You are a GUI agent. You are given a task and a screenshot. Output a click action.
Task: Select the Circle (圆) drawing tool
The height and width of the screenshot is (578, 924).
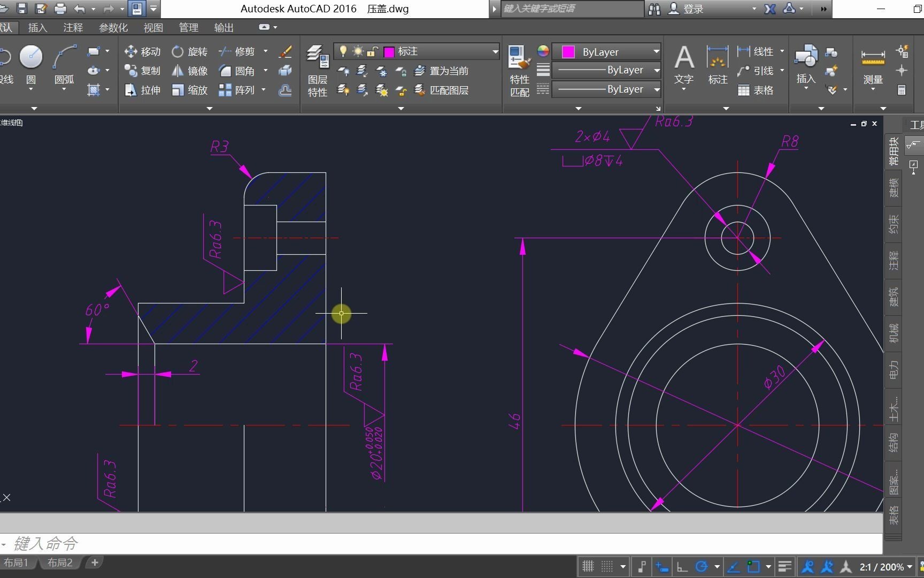coord(30,57)
